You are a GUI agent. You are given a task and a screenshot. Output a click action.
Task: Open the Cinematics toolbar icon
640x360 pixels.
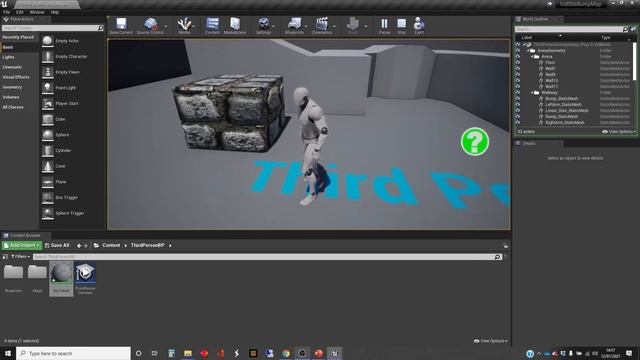322,26
